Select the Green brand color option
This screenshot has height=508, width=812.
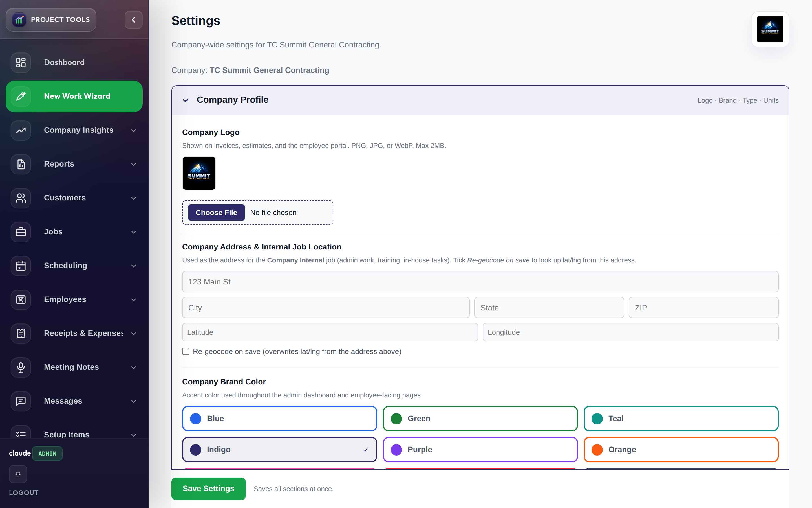point(480,419)
